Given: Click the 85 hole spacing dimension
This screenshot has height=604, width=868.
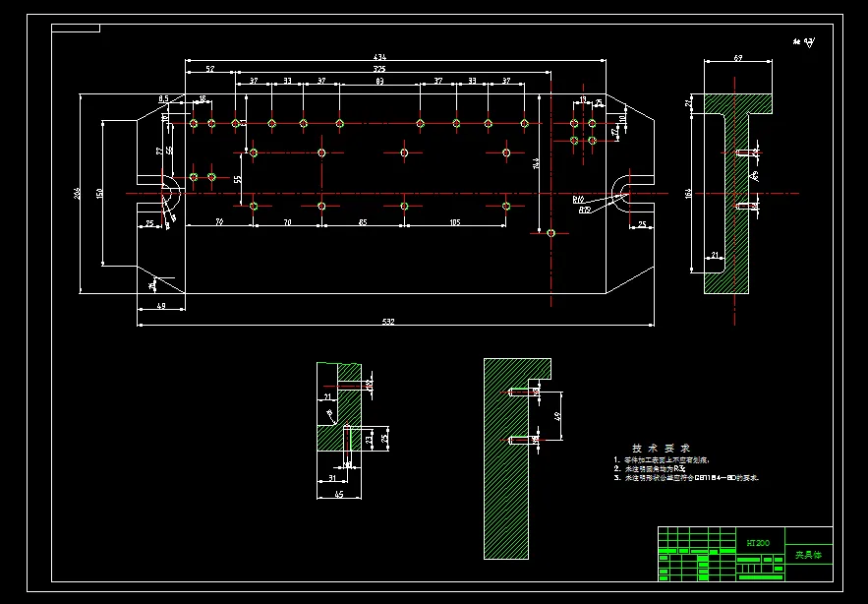Looking at the screenshot, I should tap(363, 222).
